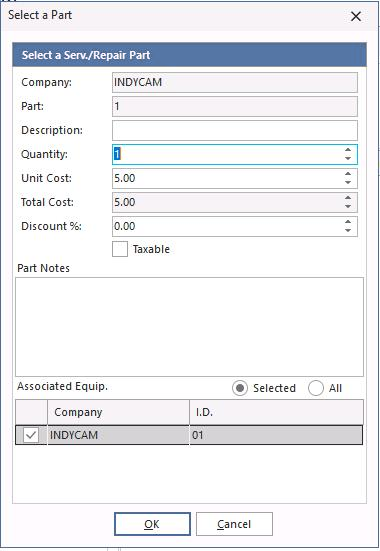Image resolution: width=380 pixels, height=551 pixels.
Task: Choose the All radio button
Action: 316,388
